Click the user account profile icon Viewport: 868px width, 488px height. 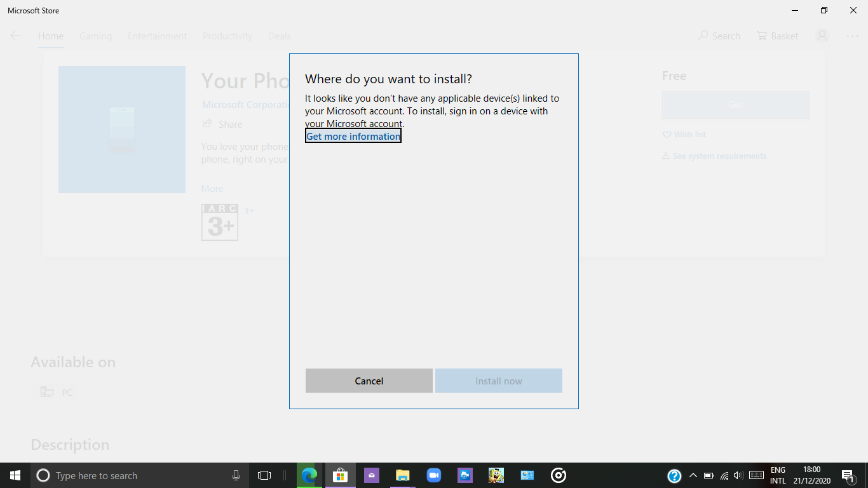coord(822,36)
